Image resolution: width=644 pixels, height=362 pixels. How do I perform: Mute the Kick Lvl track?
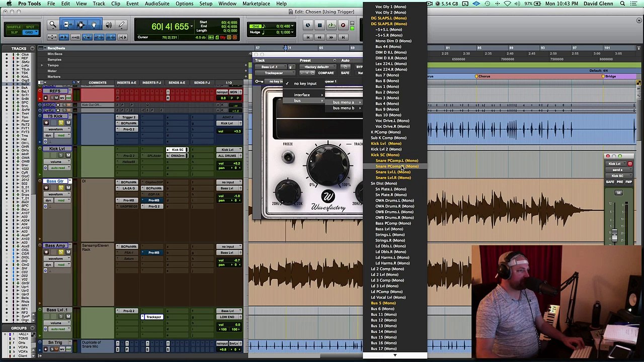point(68,155)
